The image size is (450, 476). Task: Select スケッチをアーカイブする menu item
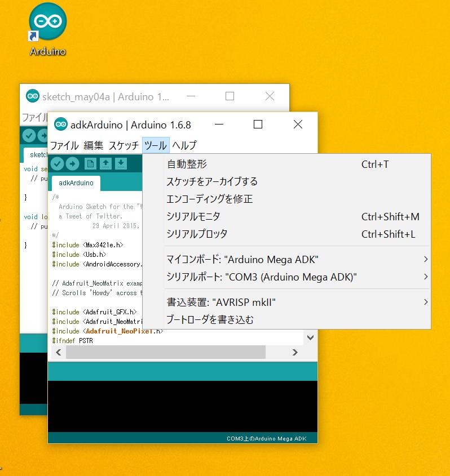(x=212, y=181)
